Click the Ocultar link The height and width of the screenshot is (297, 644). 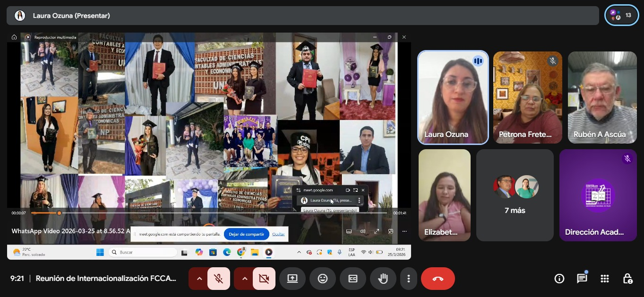click(x=278, y=234)
